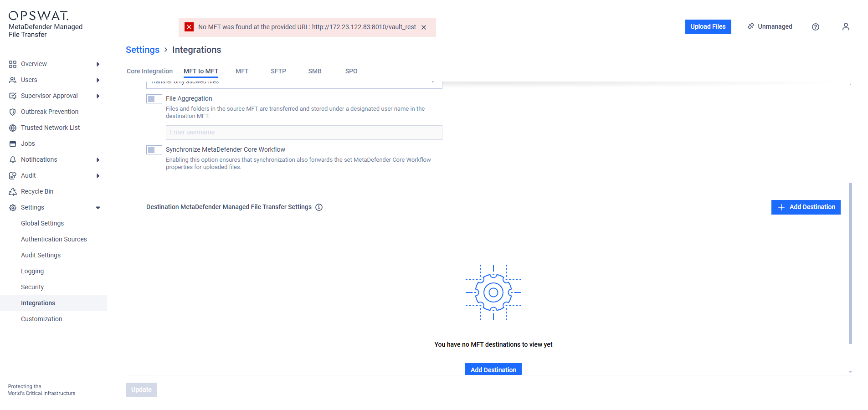Image resolution: width=868 pixels, height=410 pixels.
Task: Open Audit Settings in sidebar
Action: 41,255
